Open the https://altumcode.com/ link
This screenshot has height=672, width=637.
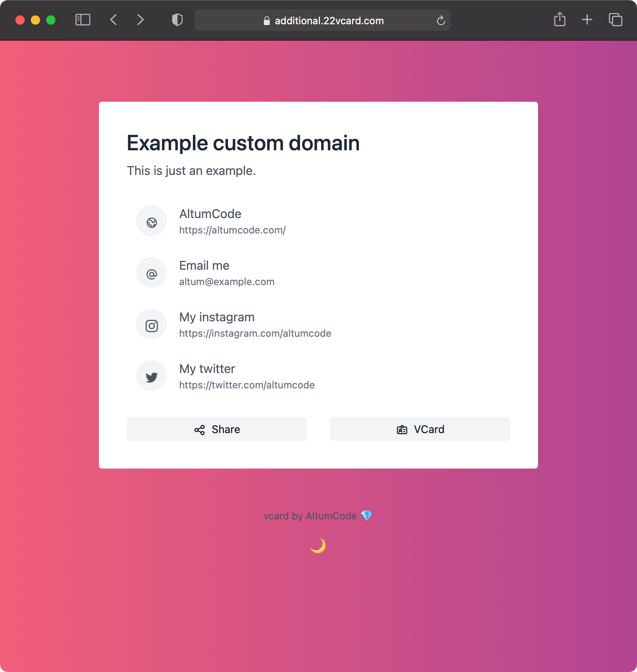click(x=232, y=230)
